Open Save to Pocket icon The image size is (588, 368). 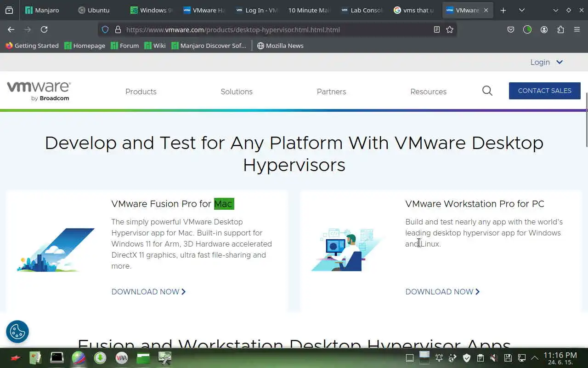pos(511,29)
